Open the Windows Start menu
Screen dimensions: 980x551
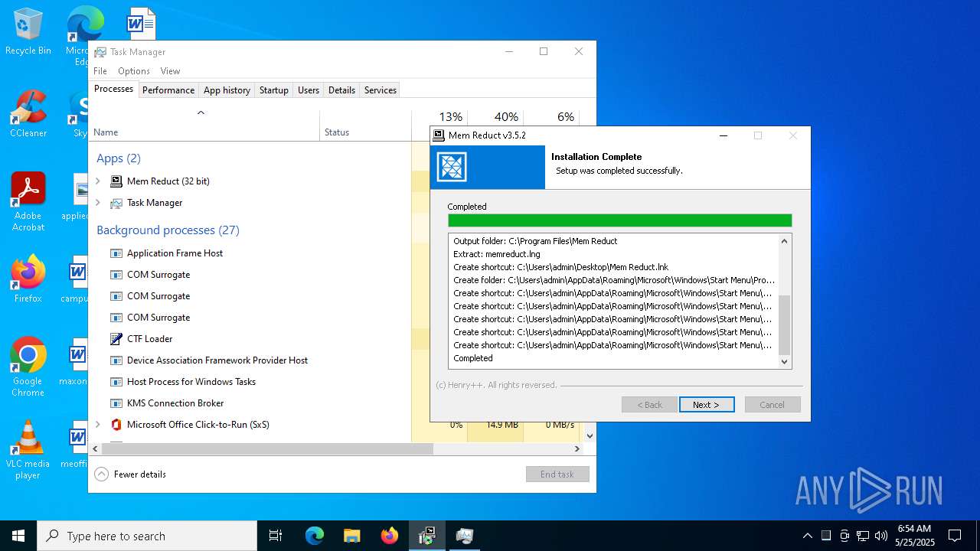(x=18, y=536)
